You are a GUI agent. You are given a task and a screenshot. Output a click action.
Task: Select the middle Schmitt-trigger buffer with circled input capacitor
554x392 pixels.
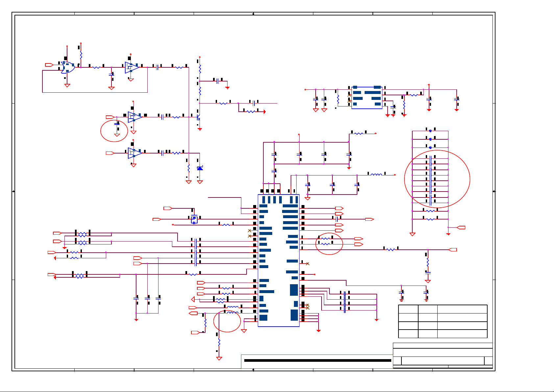click(x=135, y=117)
